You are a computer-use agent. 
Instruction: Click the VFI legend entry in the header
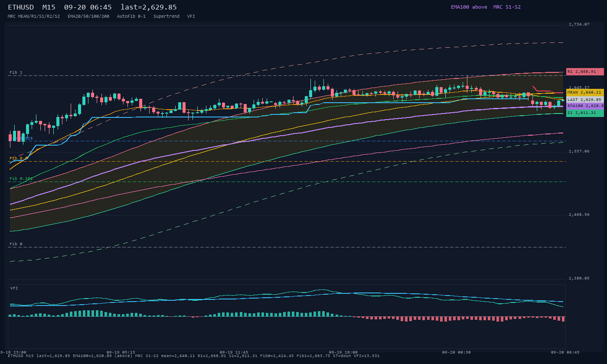(191, 16)
